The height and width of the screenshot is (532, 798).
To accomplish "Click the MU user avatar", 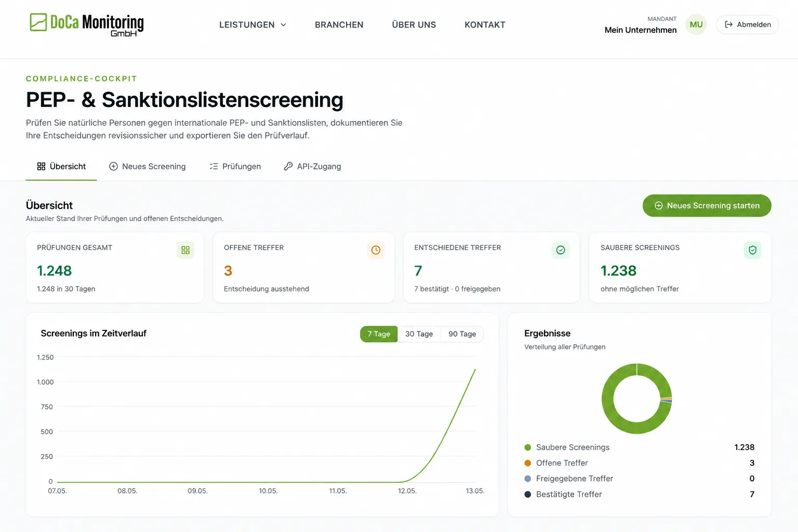I will pyautogui.click(x=696, y=24).
